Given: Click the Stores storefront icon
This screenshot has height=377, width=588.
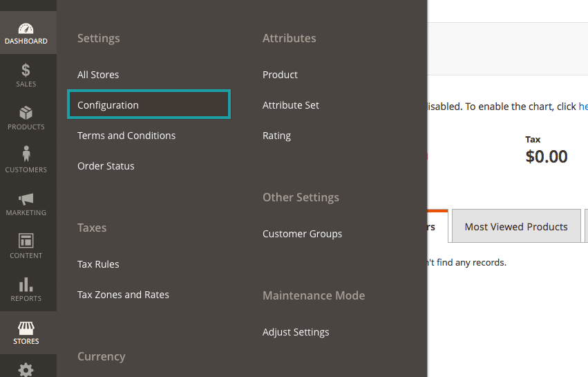Looking at the screenshot, I should point(26,328).
